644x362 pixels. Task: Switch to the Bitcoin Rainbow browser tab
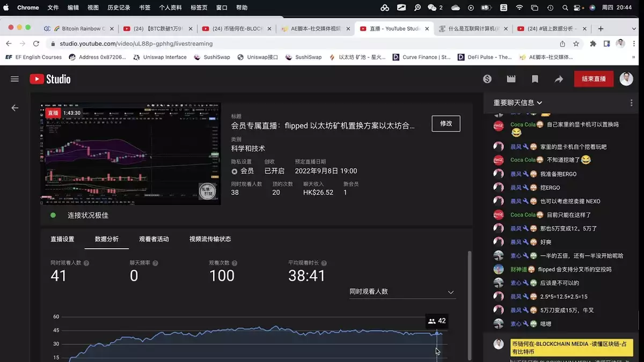coord(79,28)
